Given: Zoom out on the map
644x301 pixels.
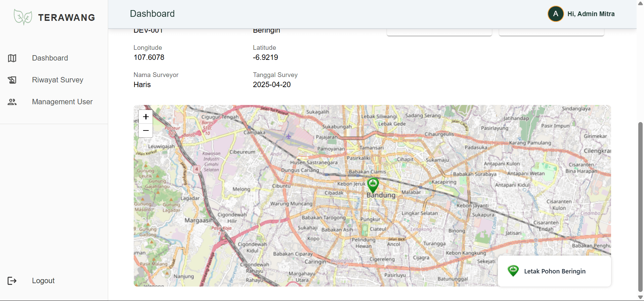Looking at the screenshot, I should pyautogui.click(x=146, y=130).
